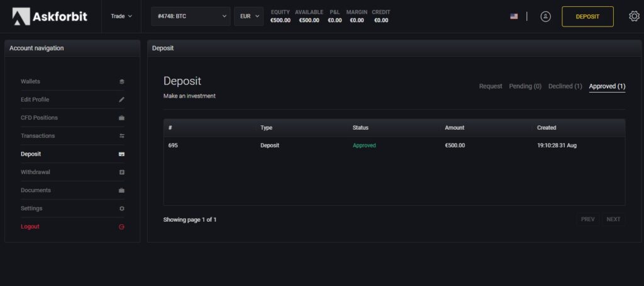Screen dimensions: 644x286
Task: Open the Request tab
Action: click(x=491, y=86)
